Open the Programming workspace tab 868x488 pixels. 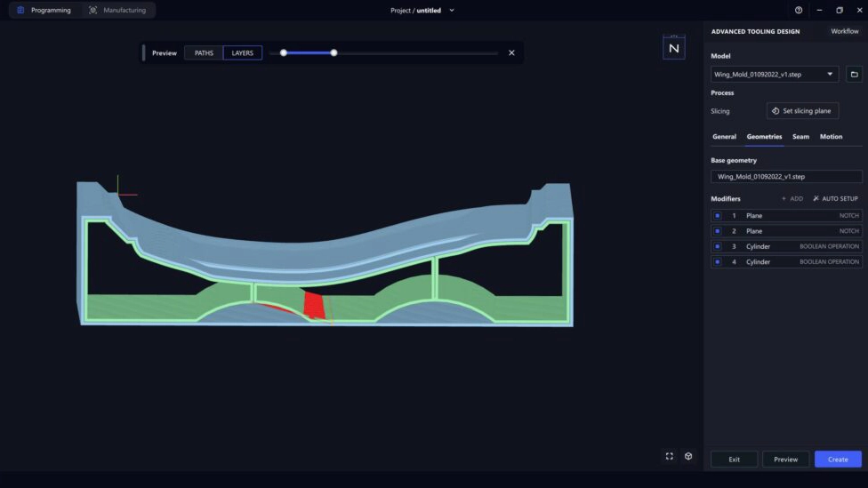pos(44,10)
